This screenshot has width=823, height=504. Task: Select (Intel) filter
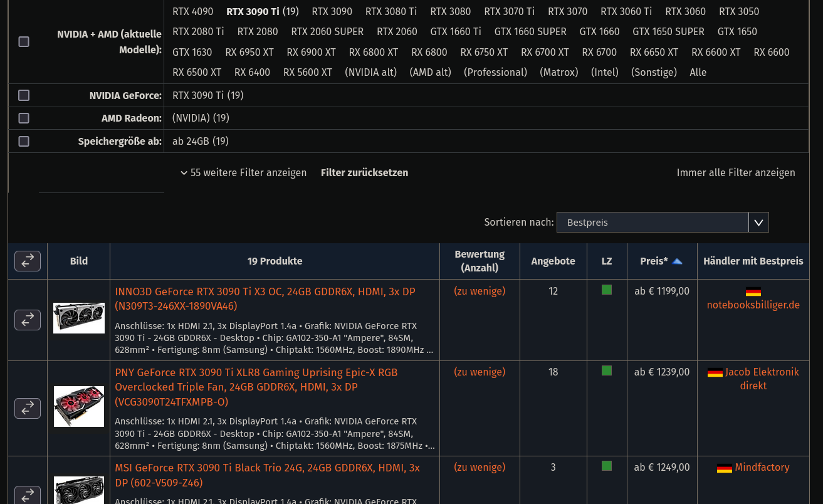(605, 73)
